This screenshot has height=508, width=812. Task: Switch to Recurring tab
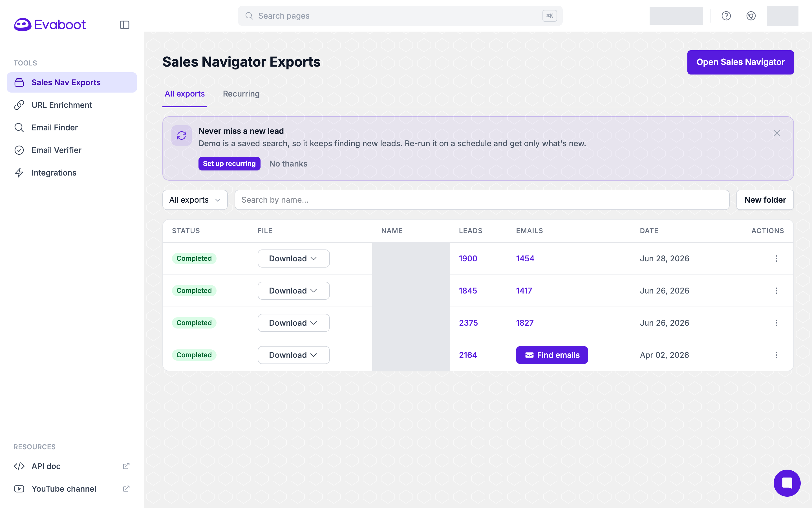coord(241,94)
